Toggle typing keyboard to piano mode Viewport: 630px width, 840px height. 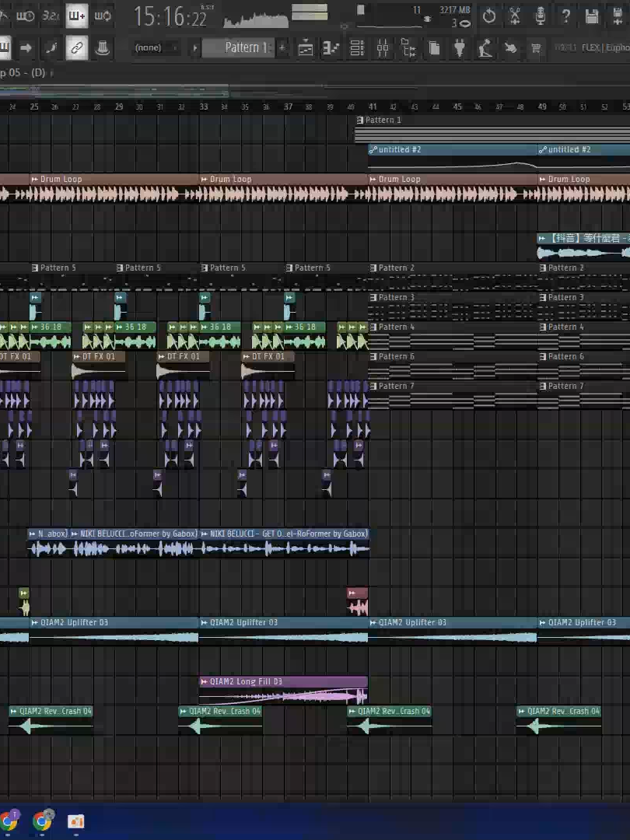[x=77, y=16]
